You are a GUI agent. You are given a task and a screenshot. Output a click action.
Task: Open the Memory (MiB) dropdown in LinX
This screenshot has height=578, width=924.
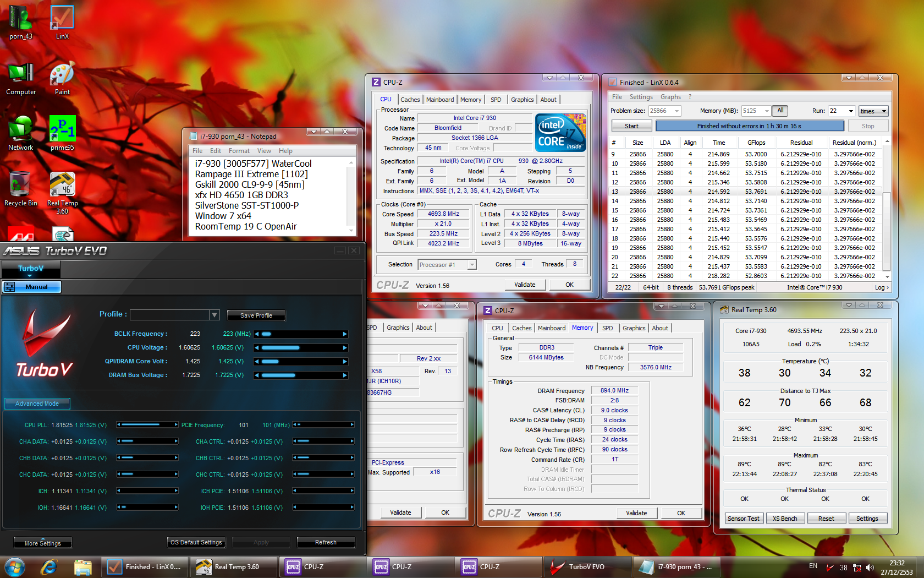767,111
